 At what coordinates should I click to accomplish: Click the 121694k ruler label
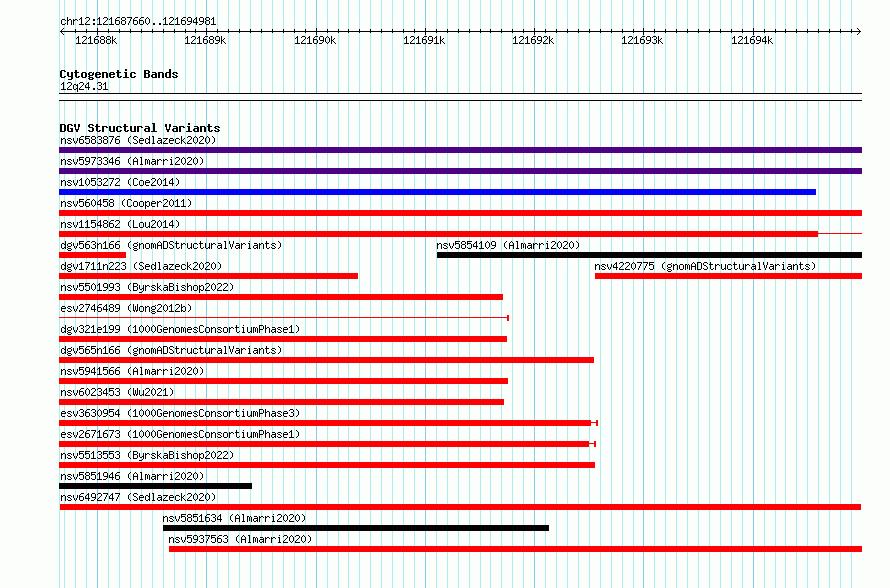point(752,40)
